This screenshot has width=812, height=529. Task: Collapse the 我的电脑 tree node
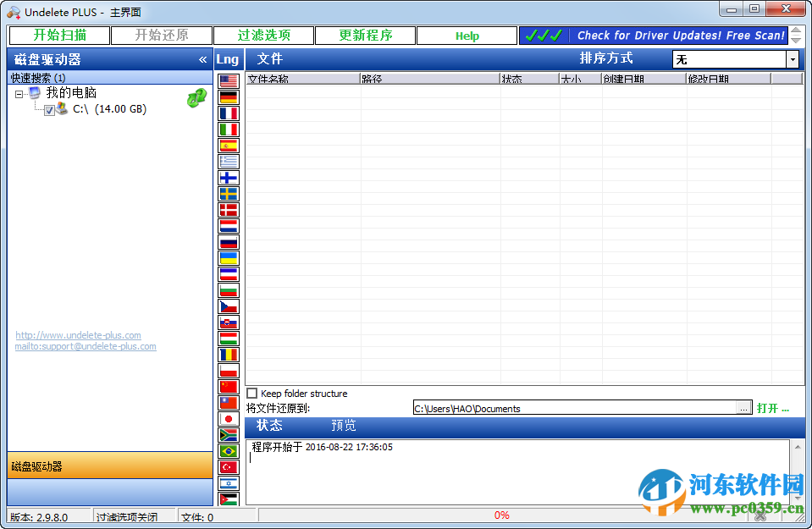pyautogui.click(x=19, y=92)
